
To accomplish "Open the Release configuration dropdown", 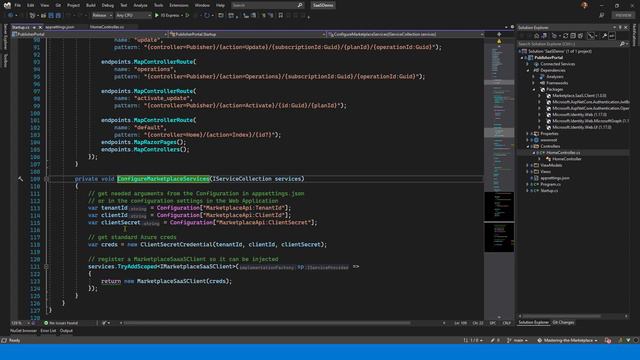I will (x=102, y=16).
